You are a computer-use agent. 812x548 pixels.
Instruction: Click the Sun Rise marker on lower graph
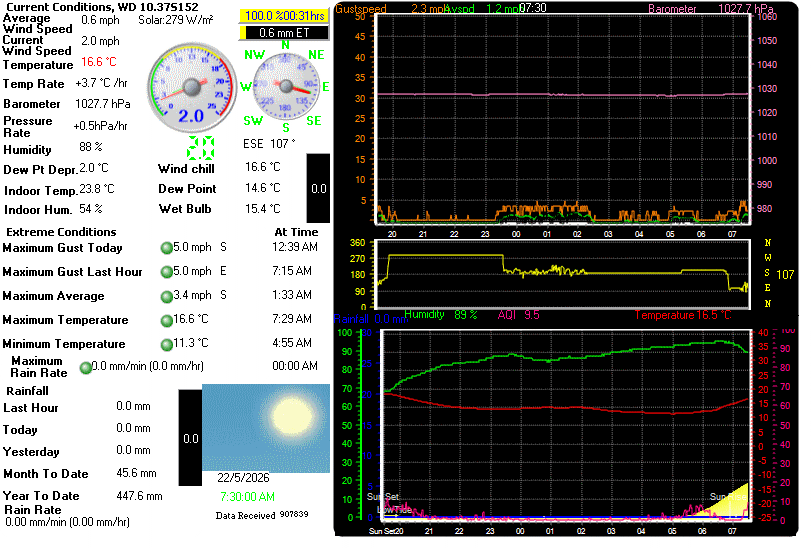click(x=728, y=497)
